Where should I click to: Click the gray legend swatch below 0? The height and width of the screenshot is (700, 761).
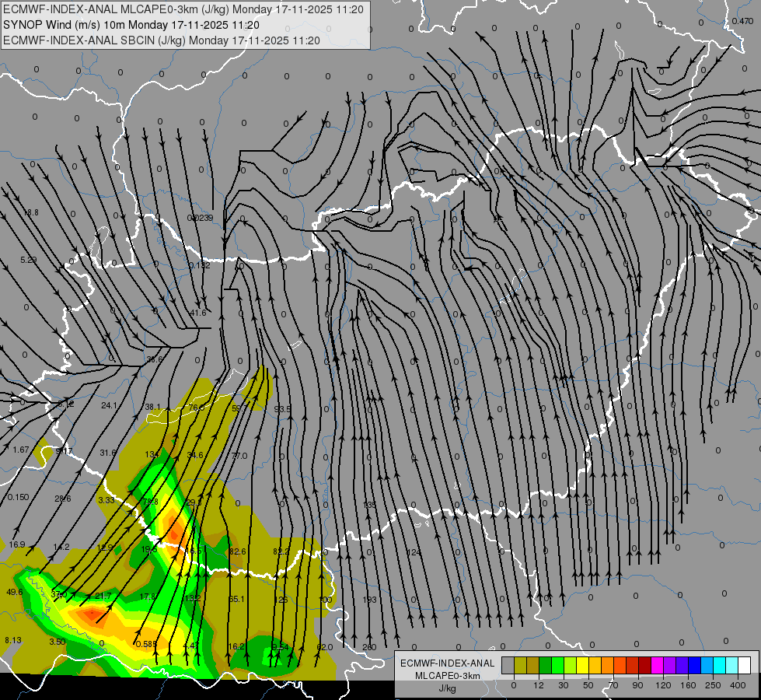click(x=508, y=665)
